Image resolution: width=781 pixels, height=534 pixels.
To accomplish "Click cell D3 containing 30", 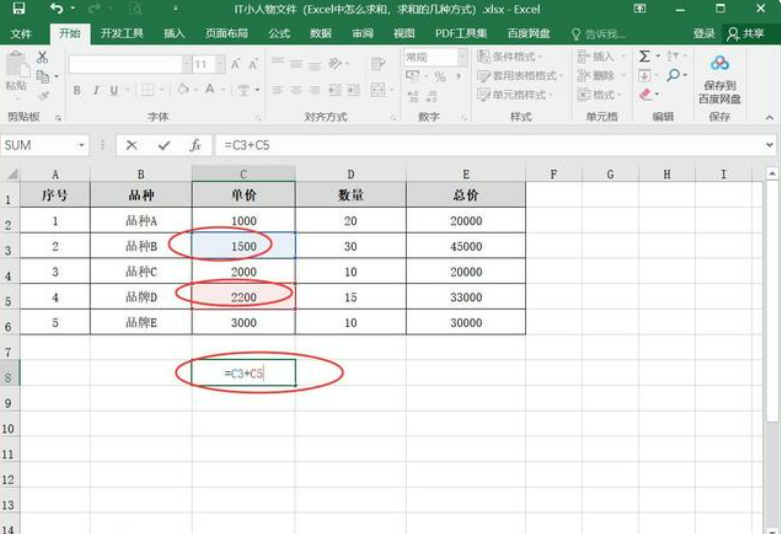I will (x=350, y=246).
